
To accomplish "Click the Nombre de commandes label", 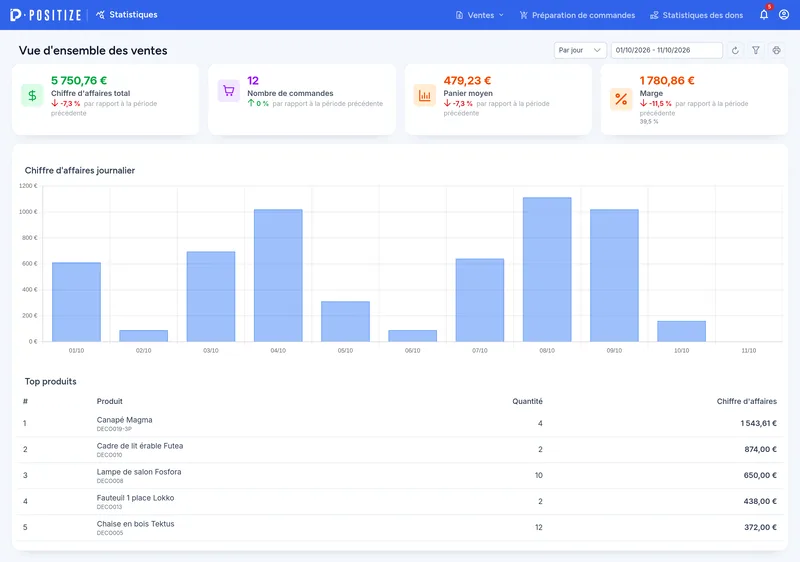I will 290,93.
